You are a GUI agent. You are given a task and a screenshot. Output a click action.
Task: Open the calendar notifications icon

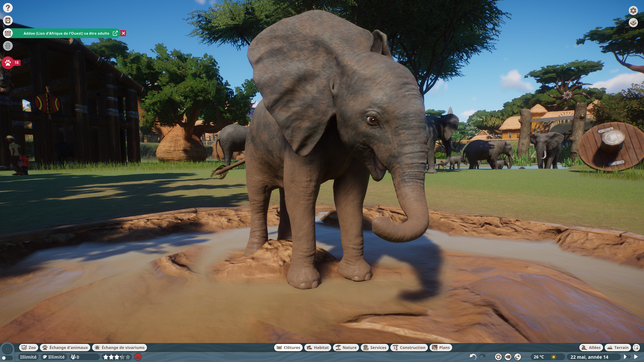(8, 33)
